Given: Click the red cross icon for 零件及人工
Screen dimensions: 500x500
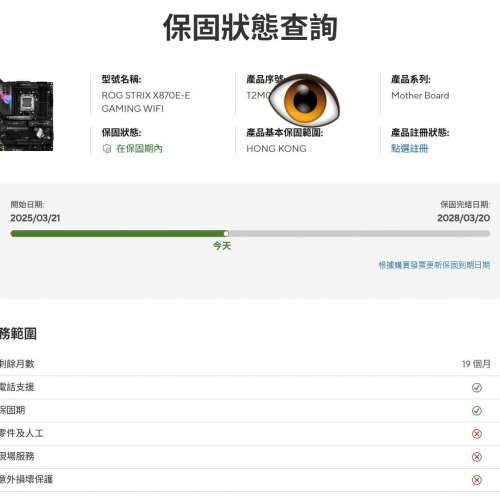Looking at the screenshot, I should pos(477,433).
